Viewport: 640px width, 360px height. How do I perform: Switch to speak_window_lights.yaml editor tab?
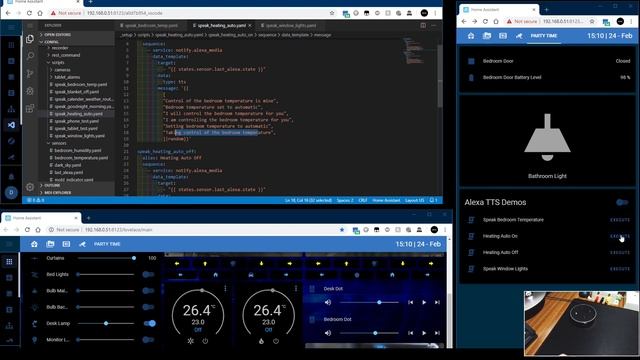[x=291, y=25]
